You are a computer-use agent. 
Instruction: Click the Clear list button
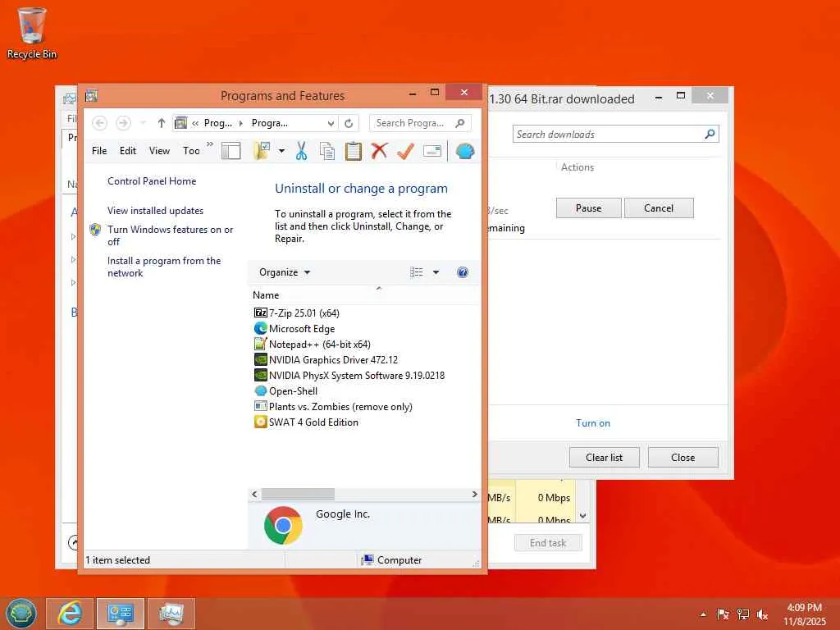[604, 458]
